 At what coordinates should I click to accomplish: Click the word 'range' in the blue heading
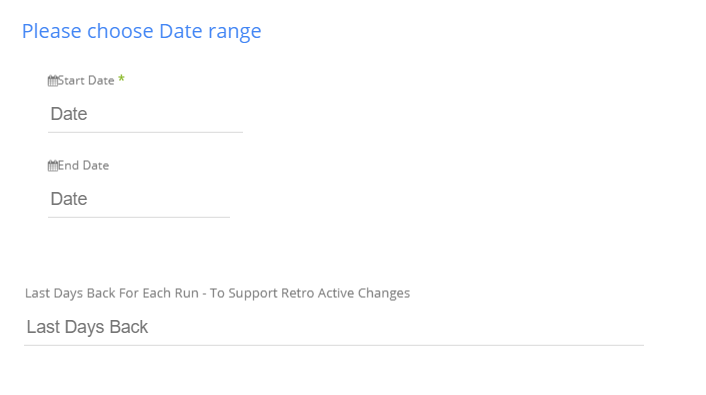coord(235,32)
